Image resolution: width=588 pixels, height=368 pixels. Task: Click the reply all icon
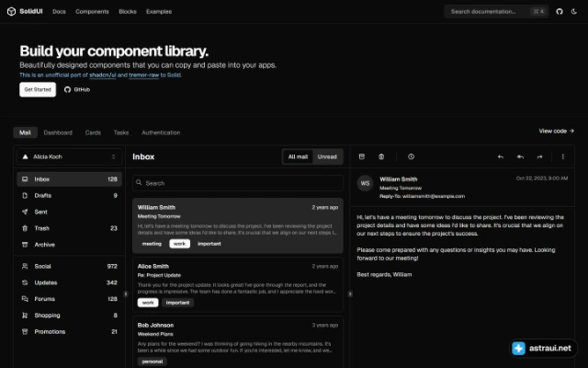coord(520,156)
